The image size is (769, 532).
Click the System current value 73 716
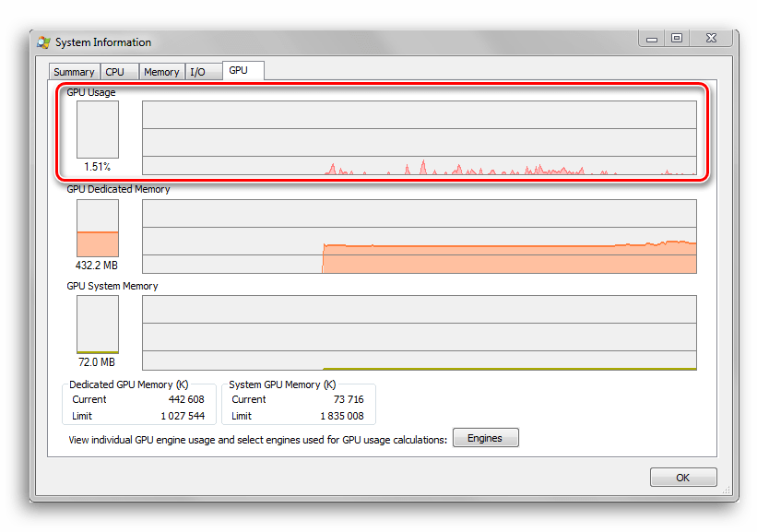(349, 399)
